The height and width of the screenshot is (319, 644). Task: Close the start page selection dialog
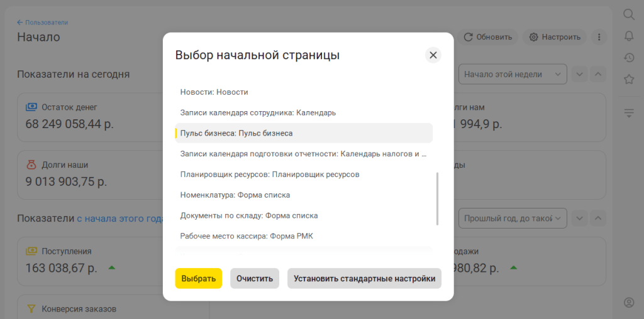433,55
